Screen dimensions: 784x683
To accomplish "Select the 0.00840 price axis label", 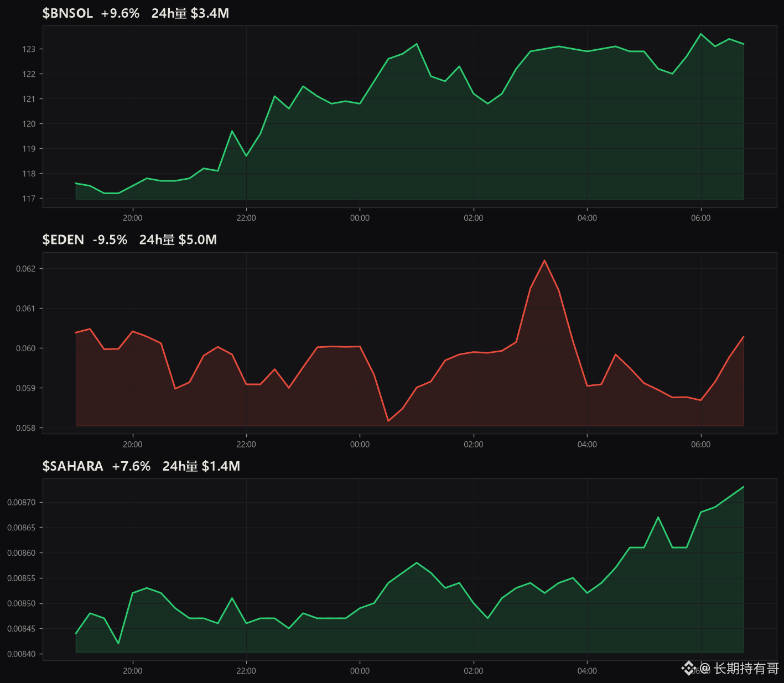I will pyautogui.click(x=22, y=654).
